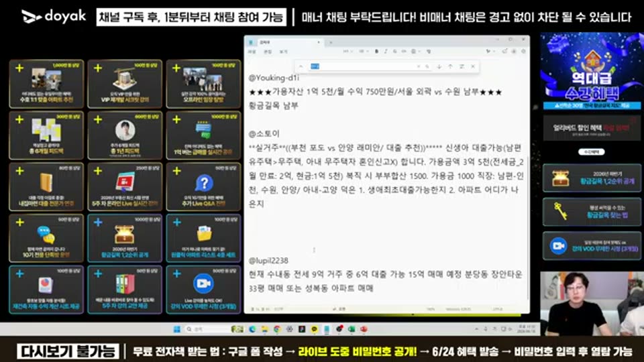Click the 1억 버는 급매물 실시간 공유 card

pos(204,135)
